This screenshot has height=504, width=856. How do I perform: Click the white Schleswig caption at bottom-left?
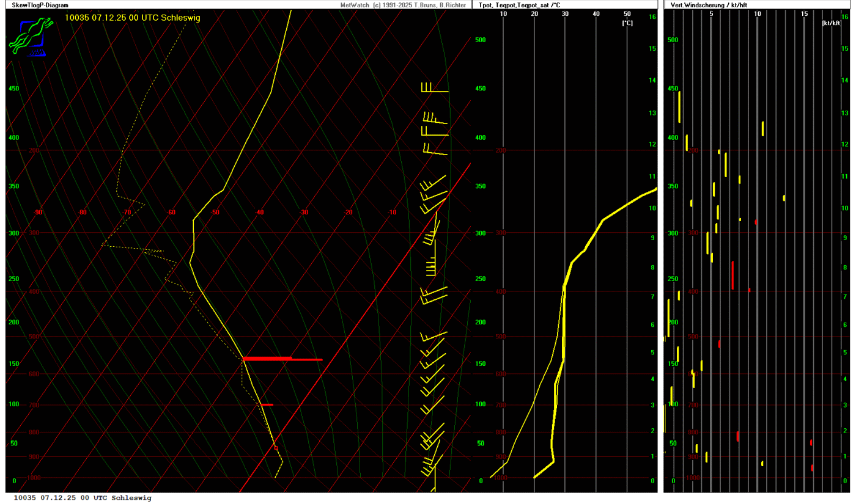[83, 498]
